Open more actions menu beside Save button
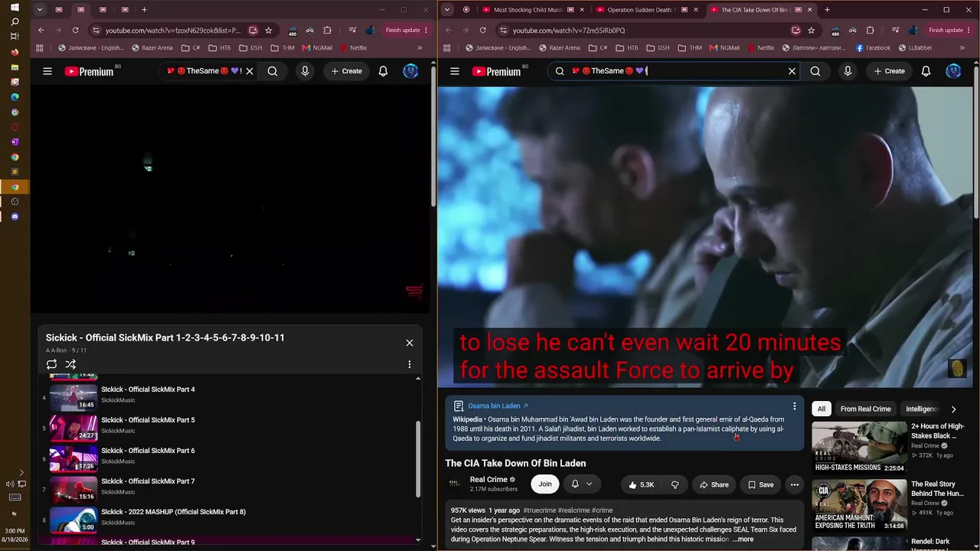 pos(795,484)
